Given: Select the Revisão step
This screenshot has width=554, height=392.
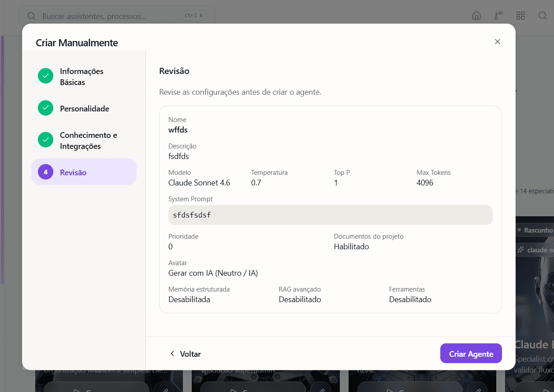Looking at the screenshot, I should [x=84, y=172].
